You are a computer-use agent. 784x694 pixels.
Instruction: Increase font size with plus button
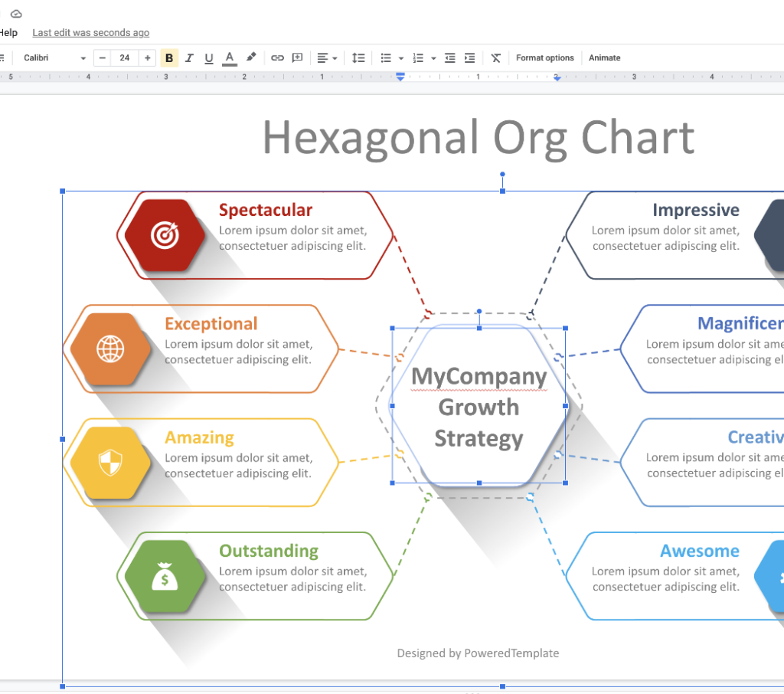point(148,58)
